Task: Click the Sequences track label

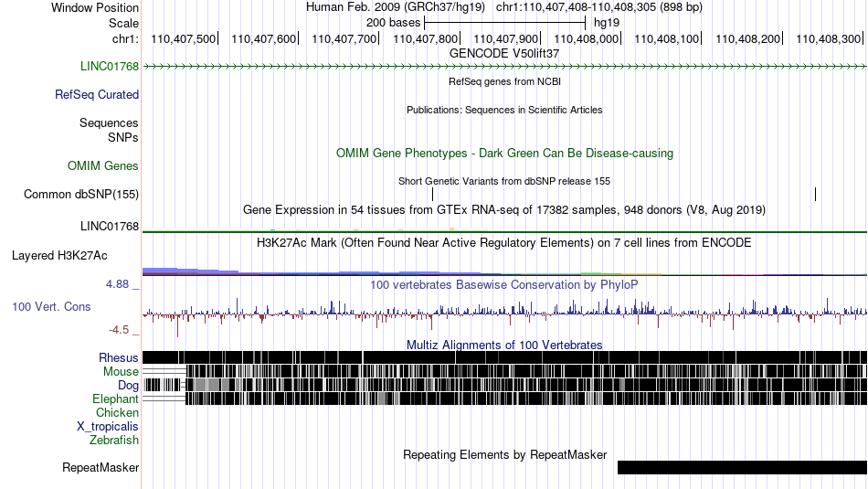Action: [109, 123]
